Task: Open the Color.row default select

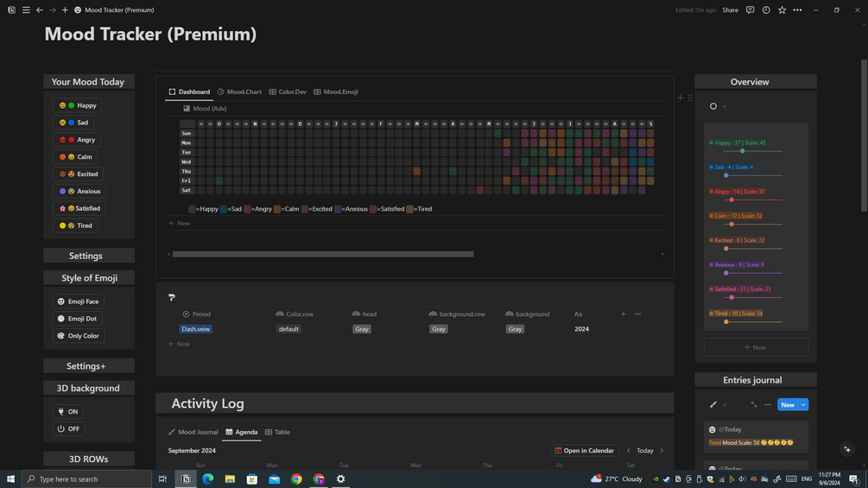Action: [289, 329]
